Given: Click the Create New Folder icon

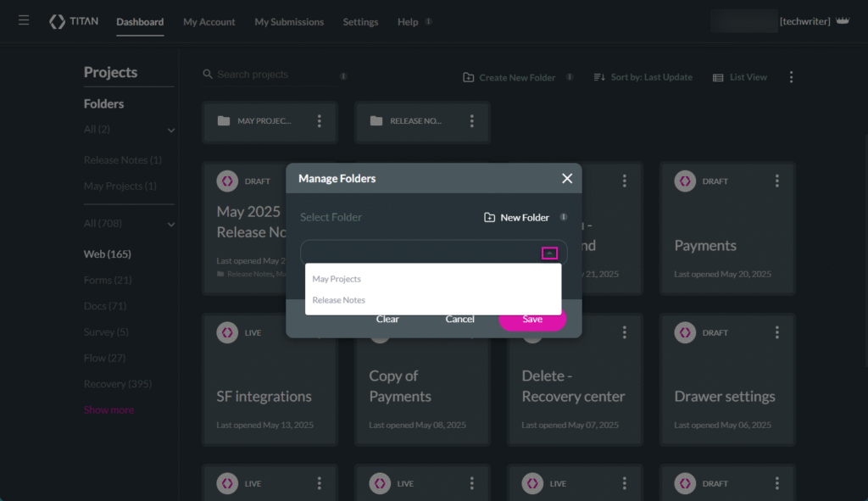Looking at the screenshot, I should (x=469, y=76).
